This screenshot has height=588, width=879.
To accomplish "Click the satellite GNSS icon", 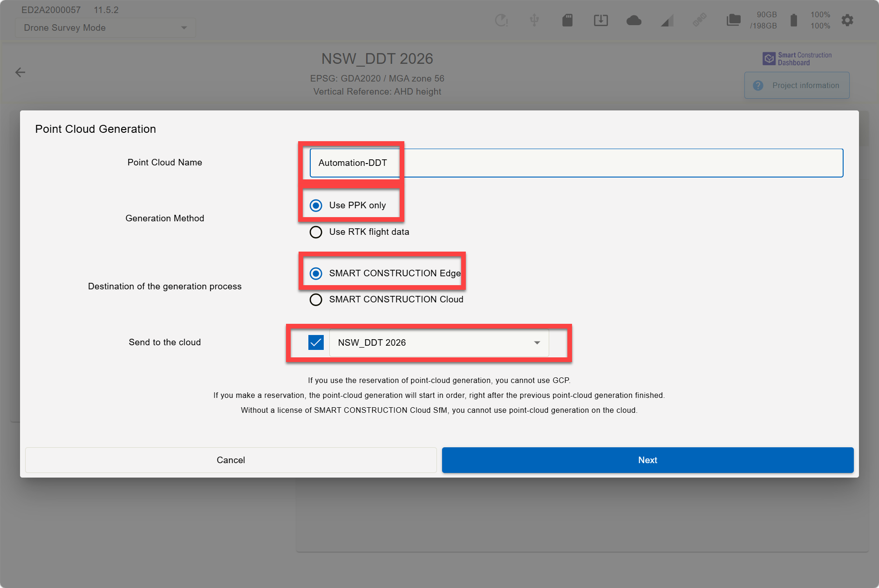I will tap(699, 20).
